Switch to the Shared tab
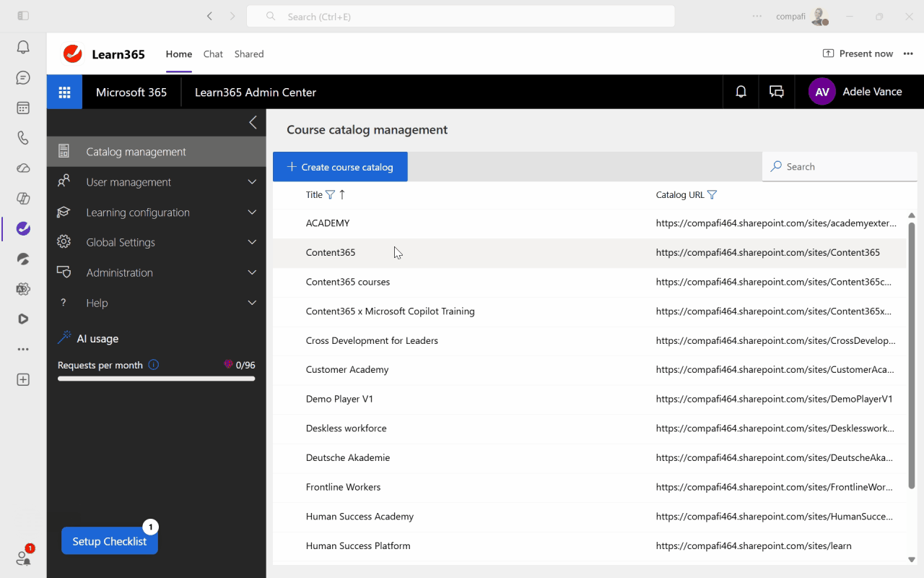924x578 pixels. click(249, 54)
